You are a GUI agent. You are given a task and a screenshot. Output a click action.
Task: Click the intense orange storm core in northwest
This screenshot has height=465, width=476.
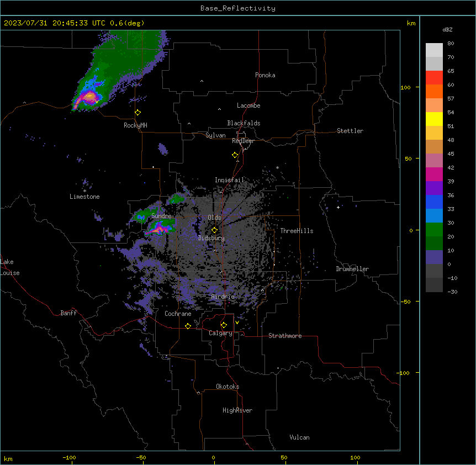coord(89,97)
